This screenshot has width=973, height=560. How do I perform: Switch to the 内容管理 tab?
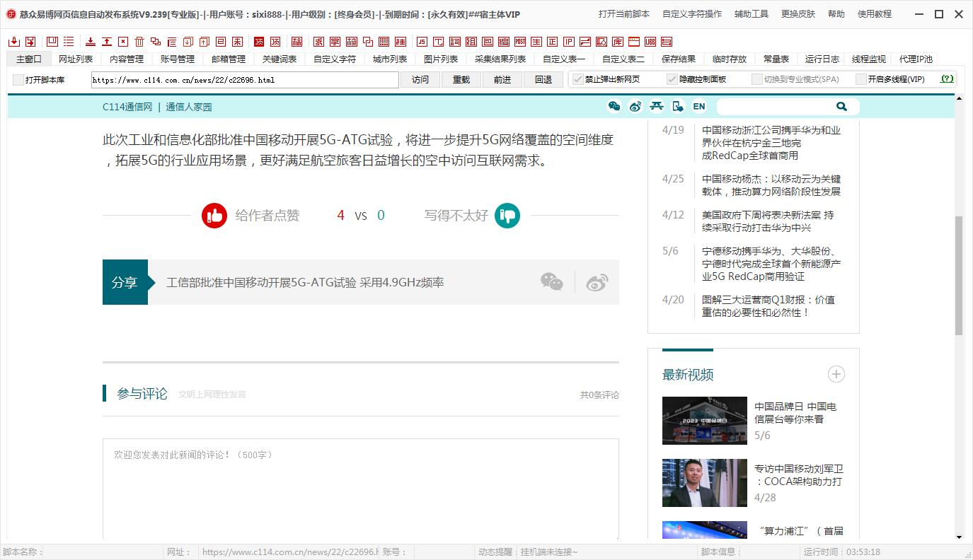click(127, 59)
